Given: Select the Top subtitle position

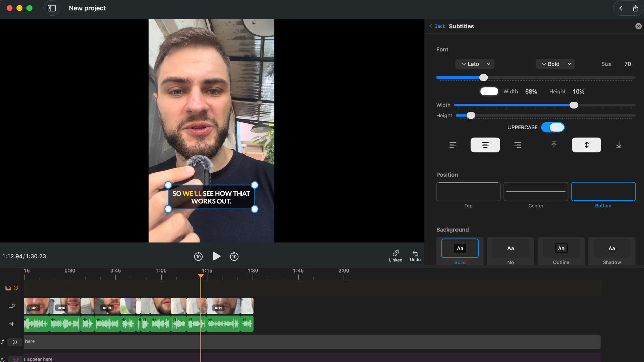Looking at the screenshot, I should 468,192.
